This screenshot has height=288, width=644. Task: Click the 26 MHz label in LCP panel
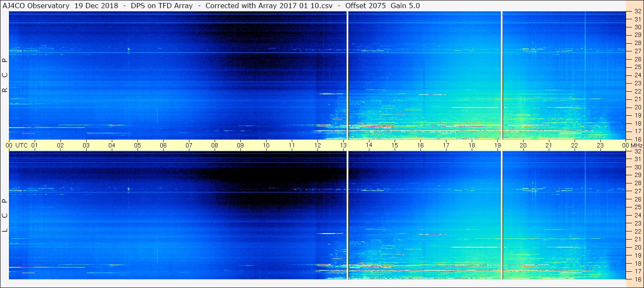click(x=638, y=199)
